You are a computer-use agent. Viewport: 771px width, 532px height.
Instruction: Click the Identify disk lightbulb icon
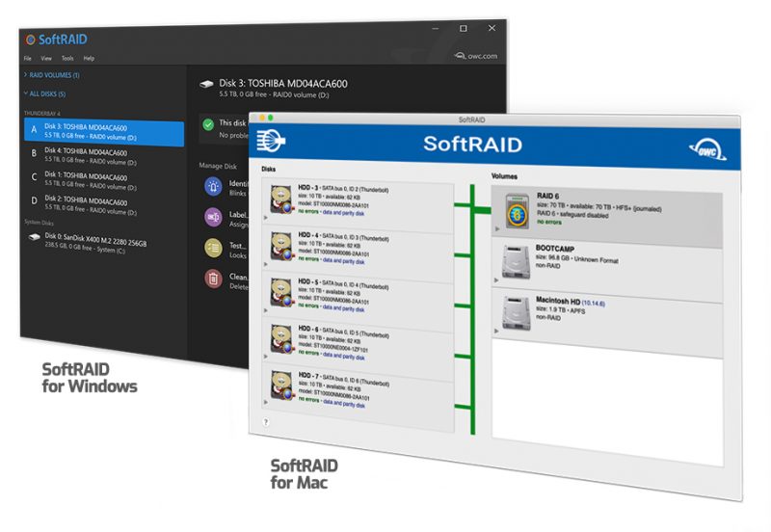[213, 187]
